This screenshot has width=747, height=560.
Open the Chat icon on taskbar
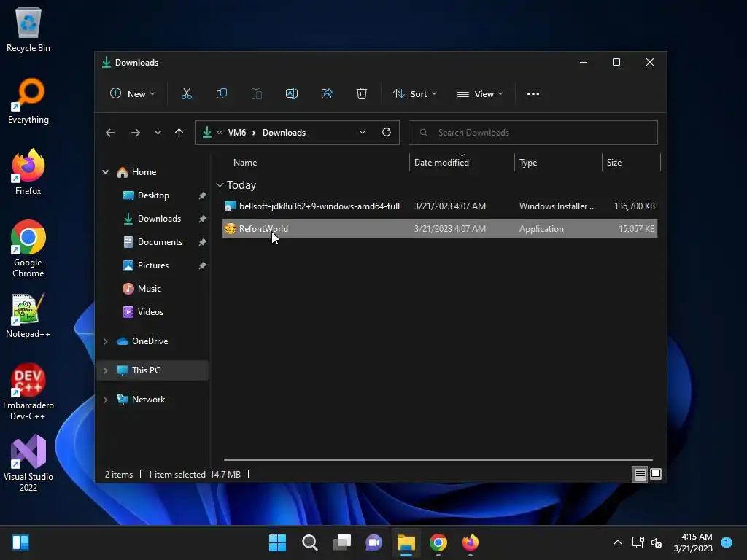point(374,542)
